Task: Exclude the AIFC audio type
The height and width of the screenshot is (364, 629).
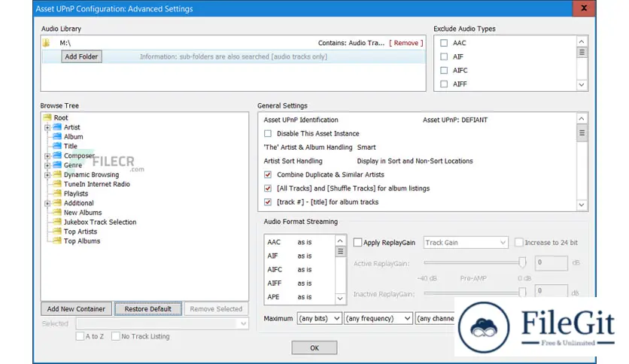Action: click(x=444, y=70)
